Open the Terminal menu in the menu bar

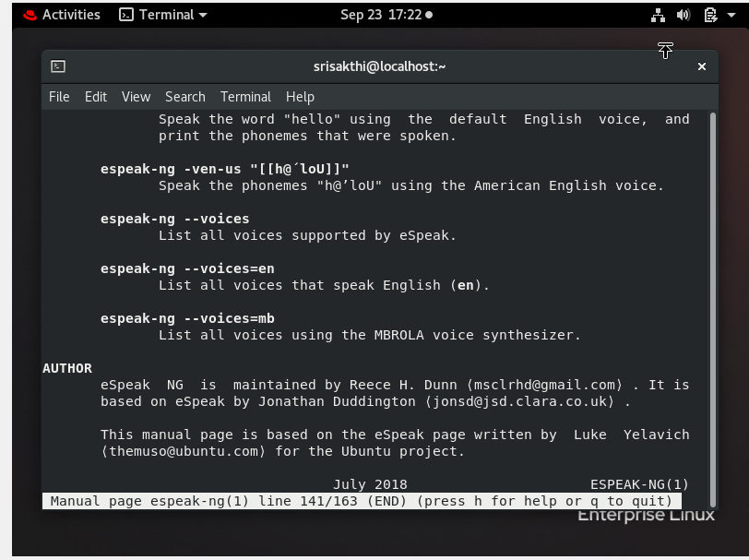click(x=244, y=96)
